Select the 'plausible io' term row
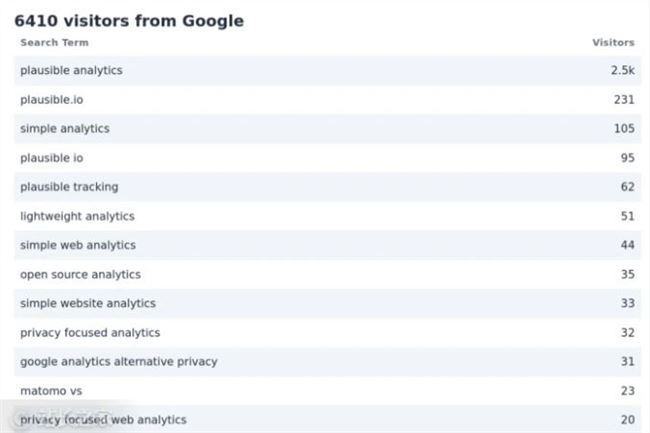Image resolution: width=650 pixels, height=433 pixels. tap(327, 158)
